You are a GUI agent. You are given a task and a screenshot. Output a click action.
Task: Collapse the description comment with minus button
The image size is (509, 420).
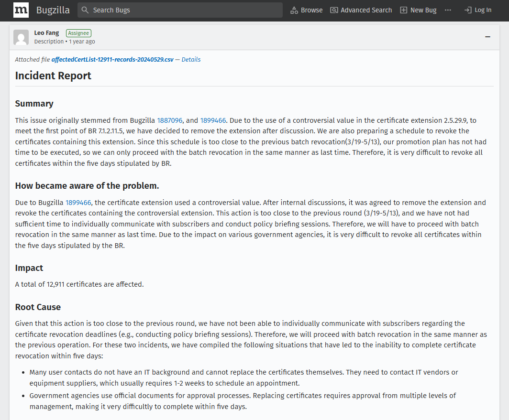487,37
